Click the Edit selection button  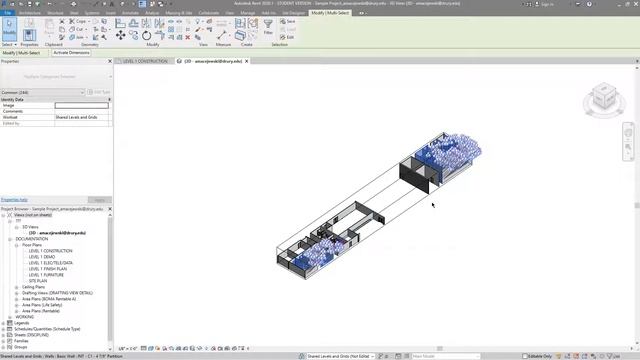point(287,37)
